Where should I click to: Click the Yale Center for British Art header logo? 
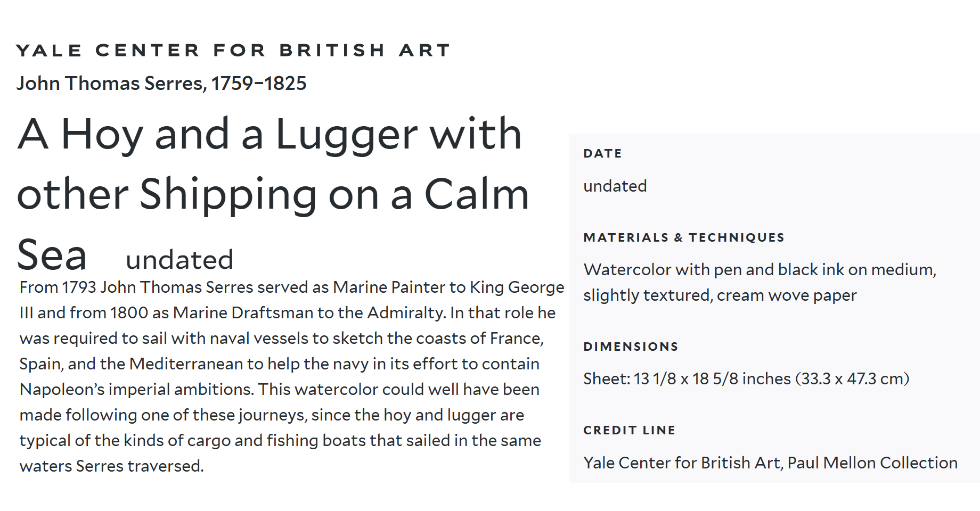pos(233,51)
